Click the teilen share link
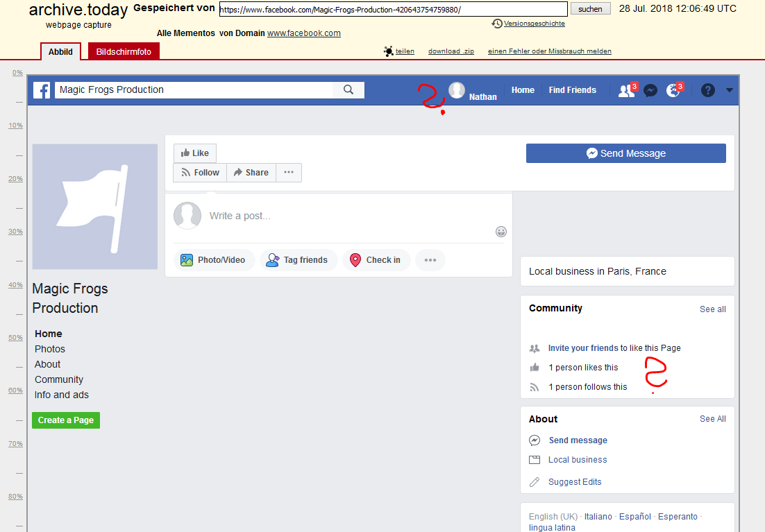The image size is (765, 532). click(405, 51)
